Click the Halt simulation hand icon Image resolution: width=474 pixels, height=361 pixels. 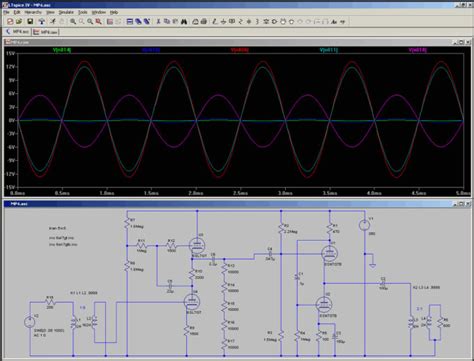coord(62,22)
